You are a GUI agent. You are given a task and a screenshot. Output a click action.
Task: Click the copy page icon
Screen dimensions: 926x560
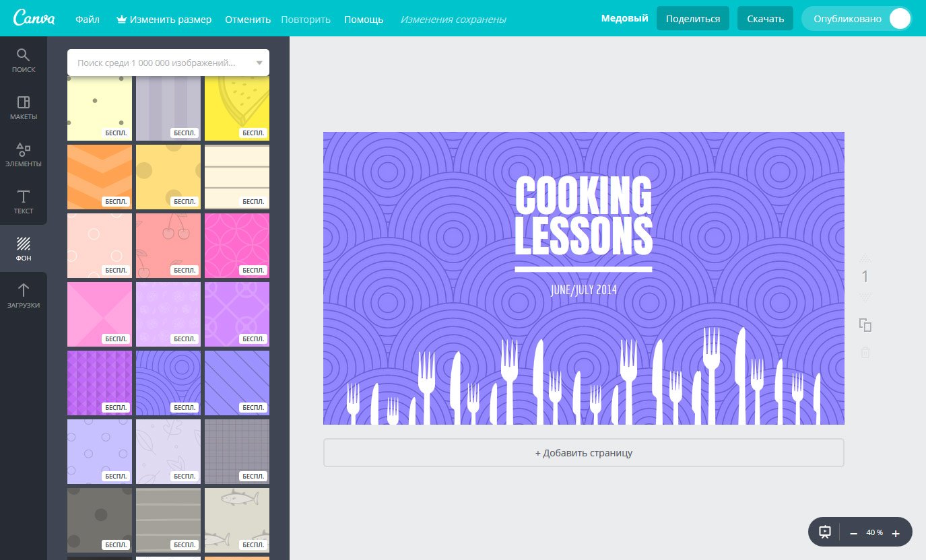[865, 325]
